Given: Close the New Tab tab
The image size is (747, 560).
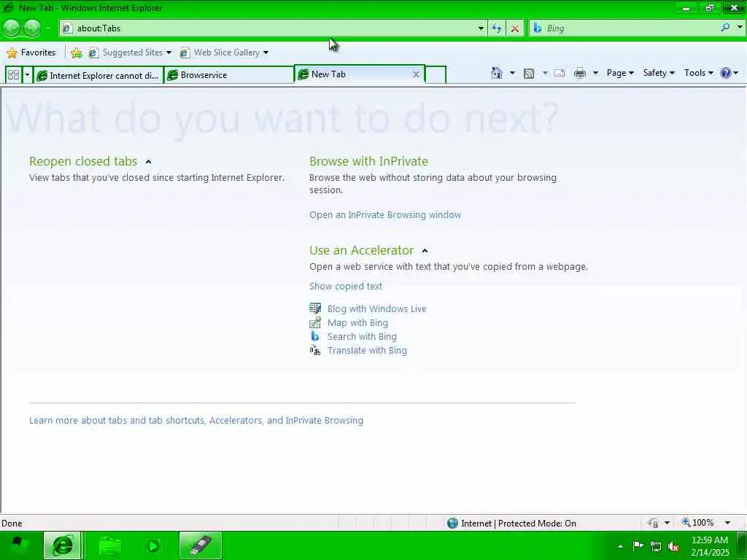Looking at the screenshot, I should [416, 75].
